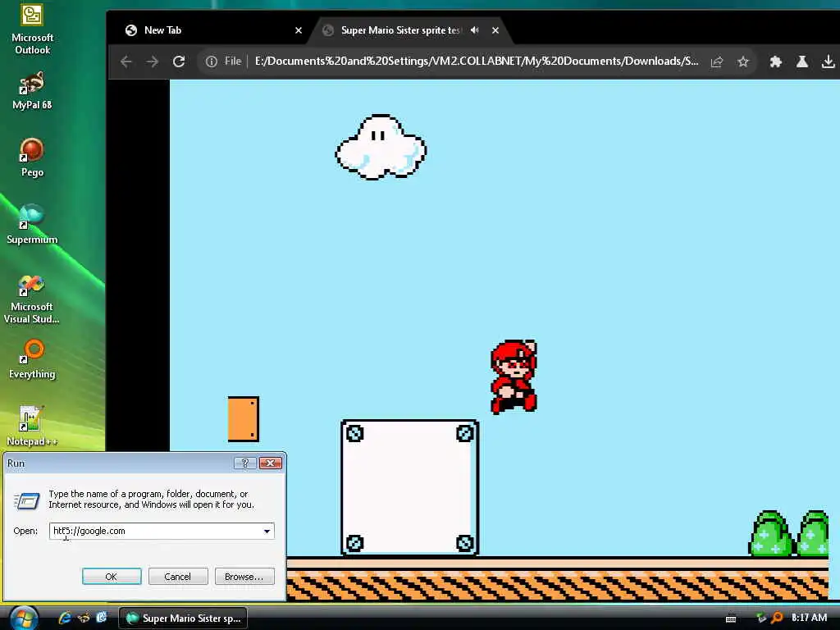Click the keyboard icon in system tray

[x=731, y=619]
